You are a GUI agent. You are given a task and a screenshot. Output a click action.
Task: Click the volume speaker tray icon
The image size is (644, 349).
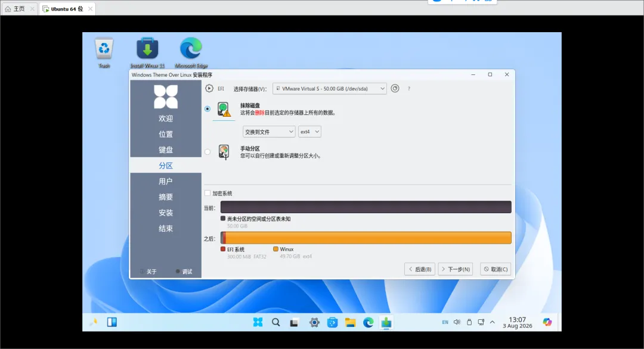[457, 322]
